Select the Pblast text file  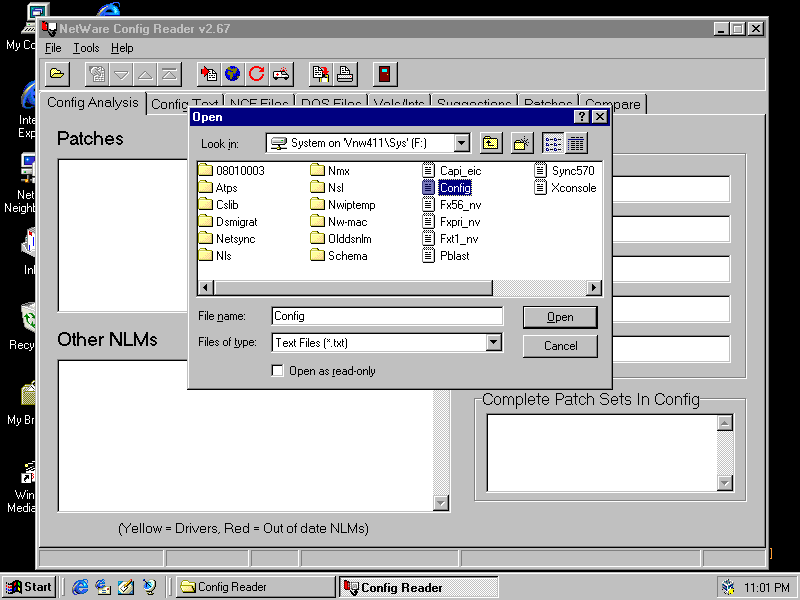click(x=446, y=256)
